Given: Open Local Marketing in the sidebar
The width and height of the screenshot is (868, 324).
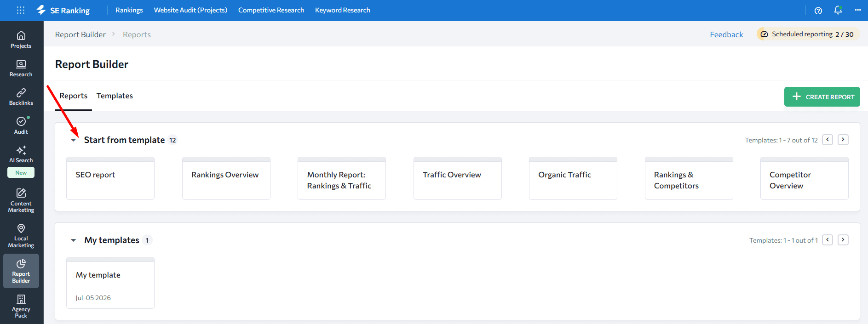Looking at the screenshot, I should point(21,236).
